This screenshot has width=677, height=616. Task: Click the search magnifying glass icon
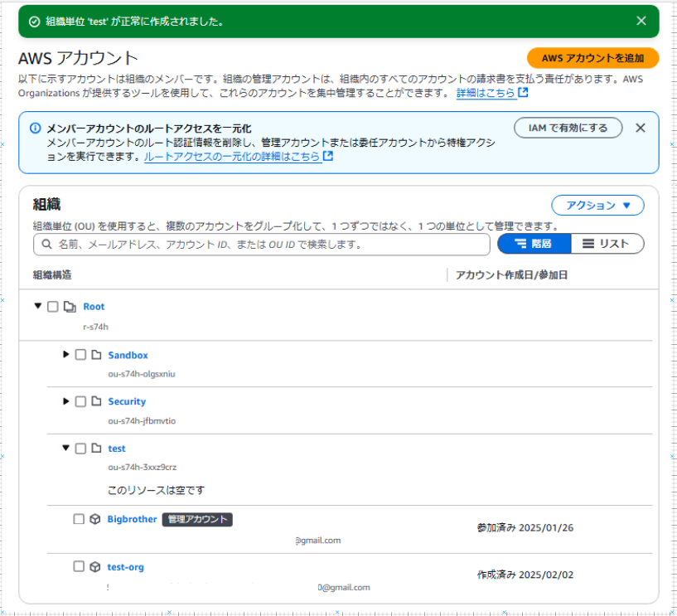(x=47, y=244)
